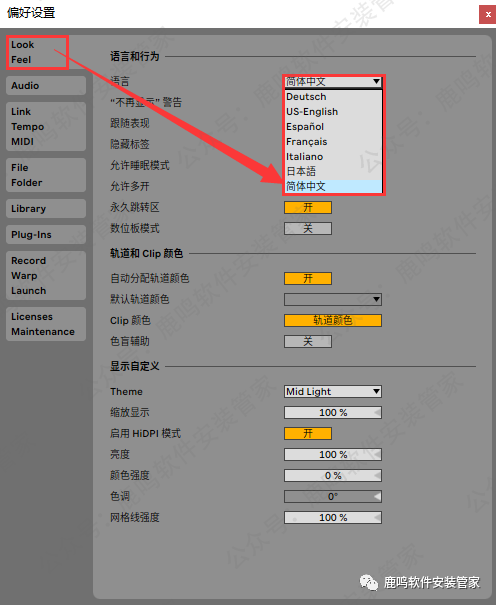Choose 简体中文 in the language list
The height and width of the screenshot is (605, 496).
tap(333, 186)
